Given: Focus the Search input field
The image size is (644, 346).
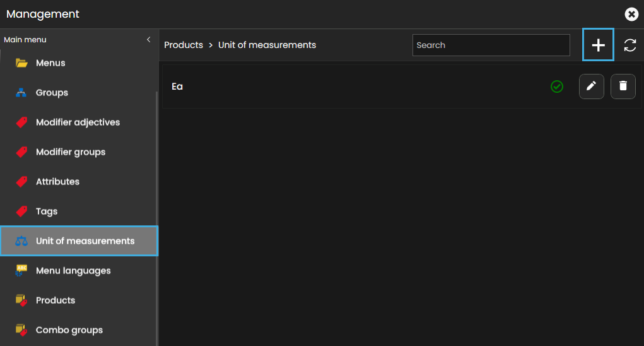Looking at the screenshot, I should tap(491, 45).
